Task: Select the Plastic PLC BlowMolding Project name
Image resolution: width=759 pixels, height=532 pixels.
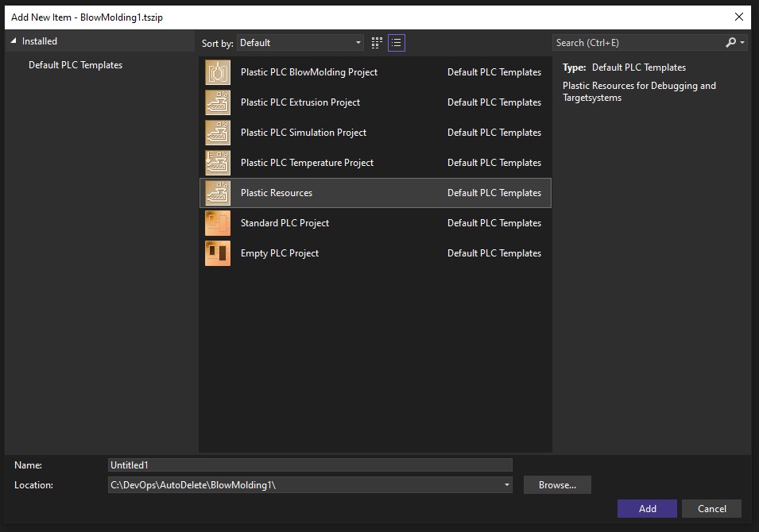Action: point(309,72)
